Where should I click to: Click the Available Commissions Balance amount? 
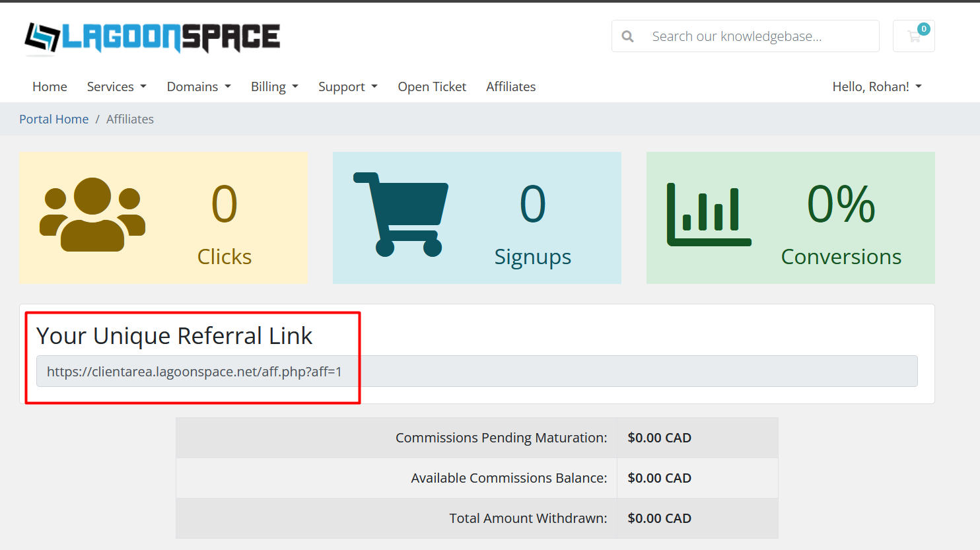coord(659,478)
